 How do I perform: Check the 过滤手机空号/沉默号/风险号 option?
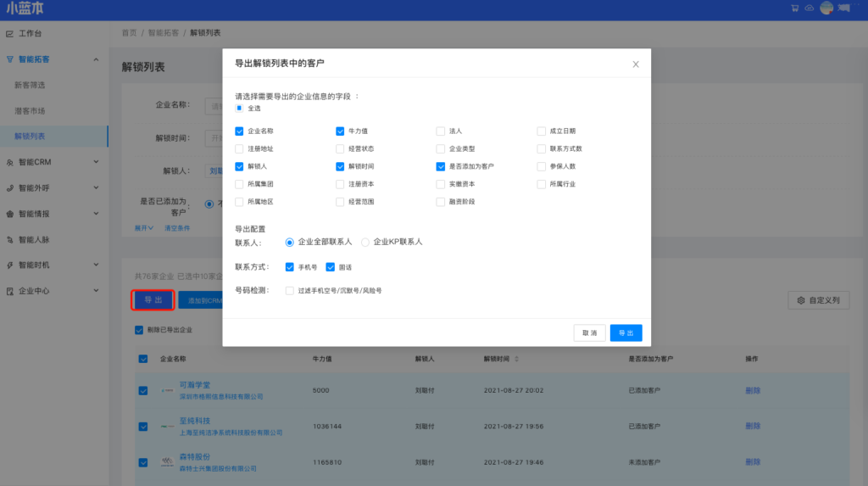tap(290, 291)
